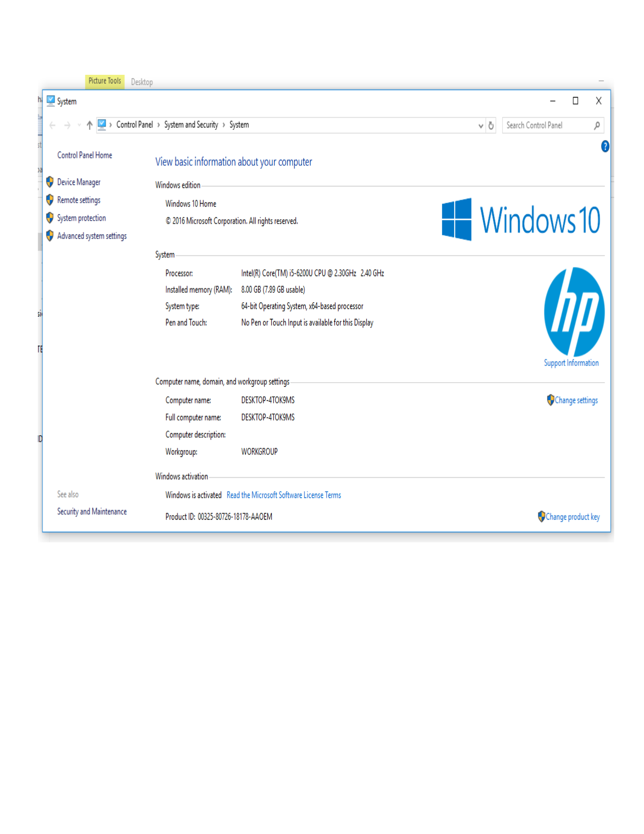Open System and Security breadcrumb
Image resolution: width=644 pixels, height=834 pixels.
click(191, 125)
